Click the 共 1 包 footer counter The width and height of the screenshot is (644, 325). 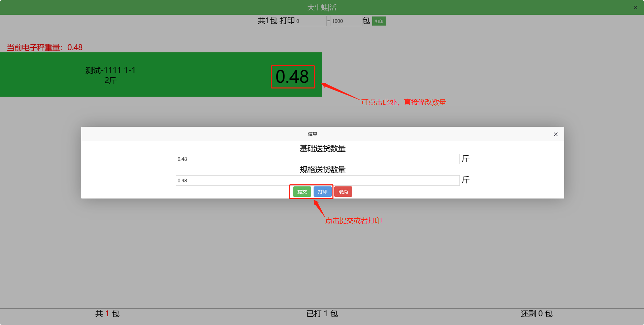coord(107,314)
